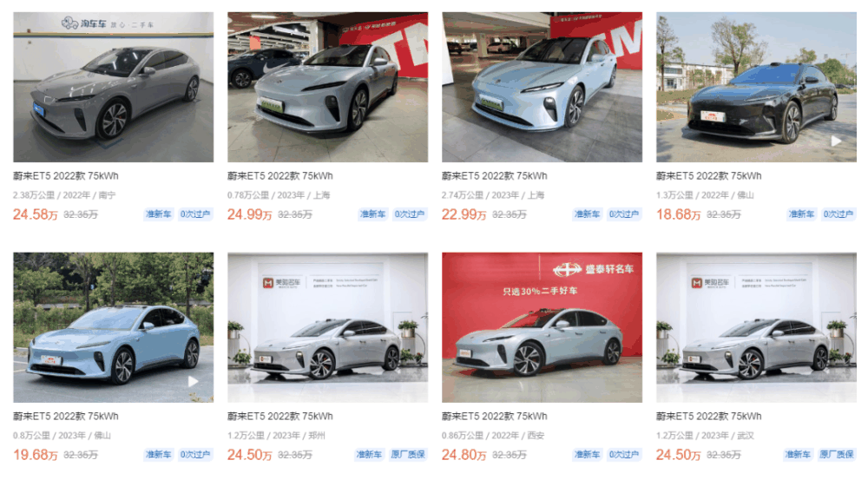Image resolution: width=868 pixels, height=480 pixels.
Task: Click the 原厂质保 tag on Zhengzhou listing
Action: (408, 455)
